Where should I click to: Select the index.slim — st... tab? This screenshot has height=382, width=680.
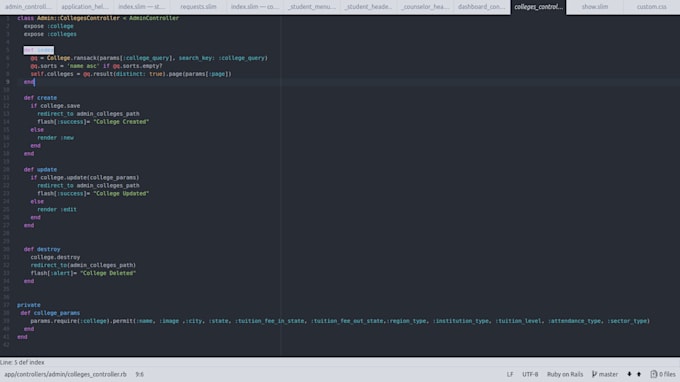pos(142,7)
